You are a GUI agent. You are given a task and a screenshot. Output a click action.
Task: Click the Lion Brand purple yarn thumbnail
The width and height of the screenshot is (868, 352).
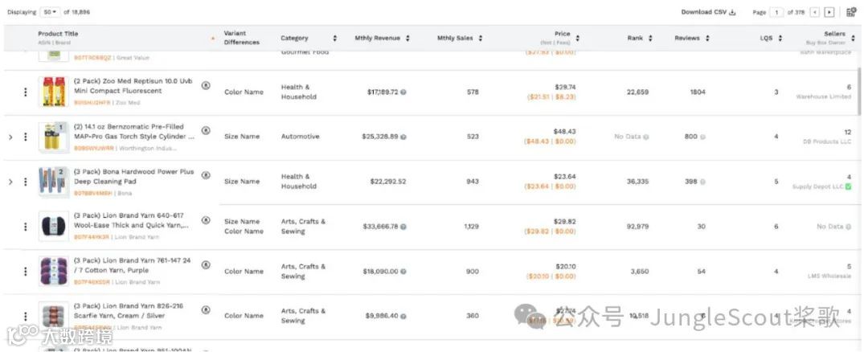53,271
